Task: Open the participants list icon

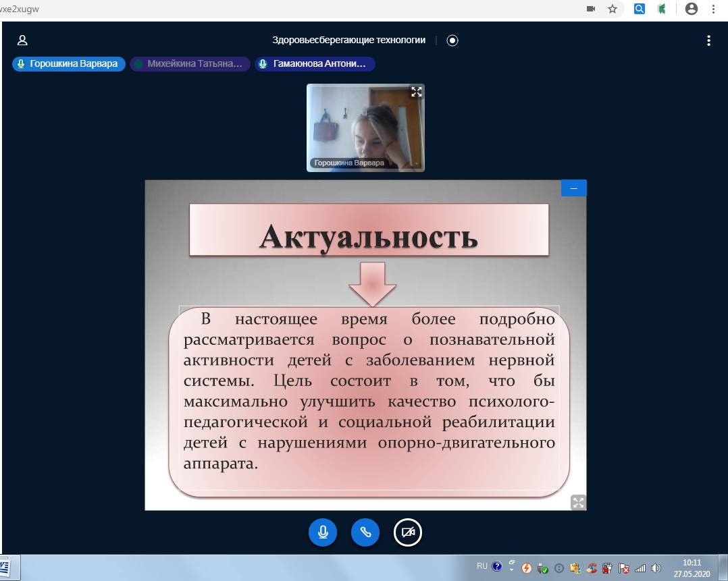Action: (x=22, y=40)
